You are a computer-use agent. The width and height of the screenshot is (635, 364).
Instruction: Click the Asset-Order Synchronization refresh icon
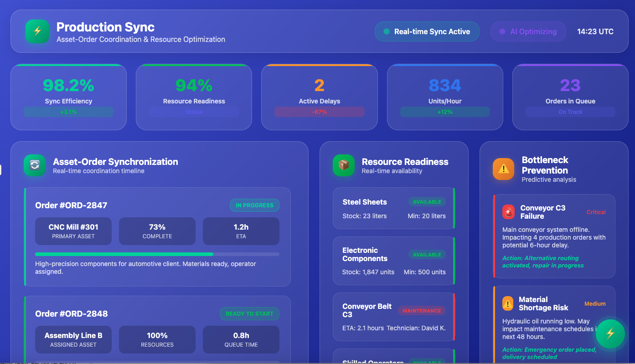pyautogui.click(x=35, y=165)
